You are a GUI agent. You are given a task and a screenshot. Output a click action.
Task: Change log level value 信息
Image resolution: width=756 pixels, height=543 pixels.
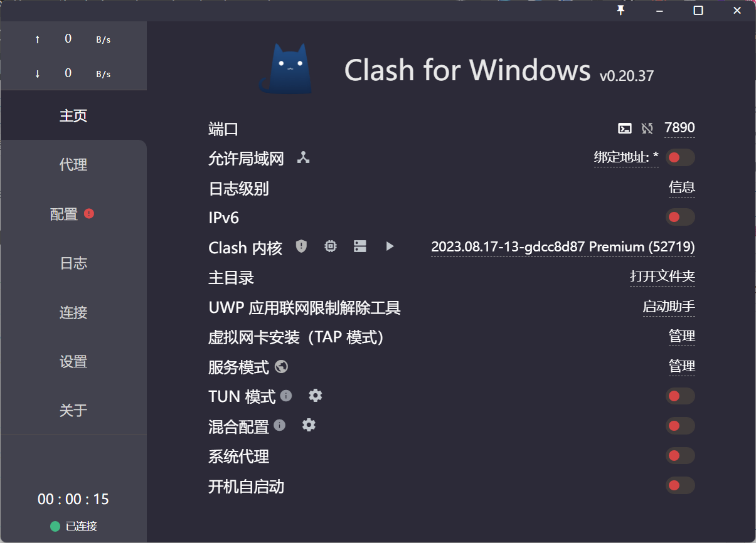681,187
